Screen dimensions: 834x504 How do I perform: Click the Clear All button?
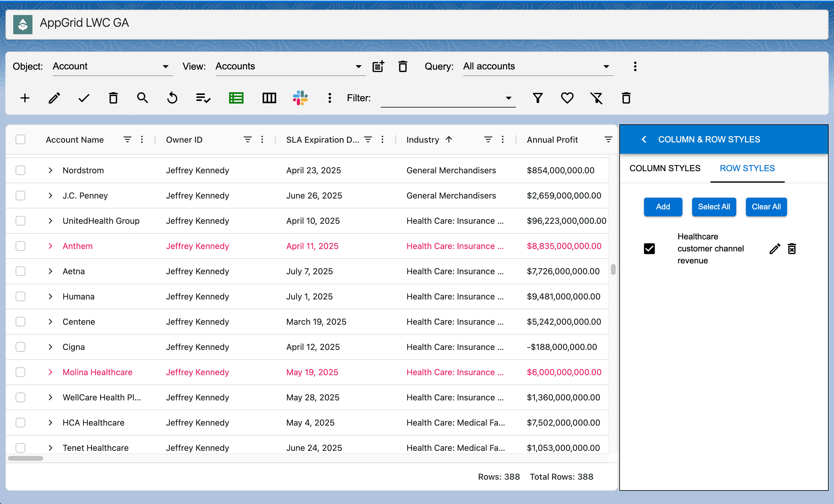766,207
